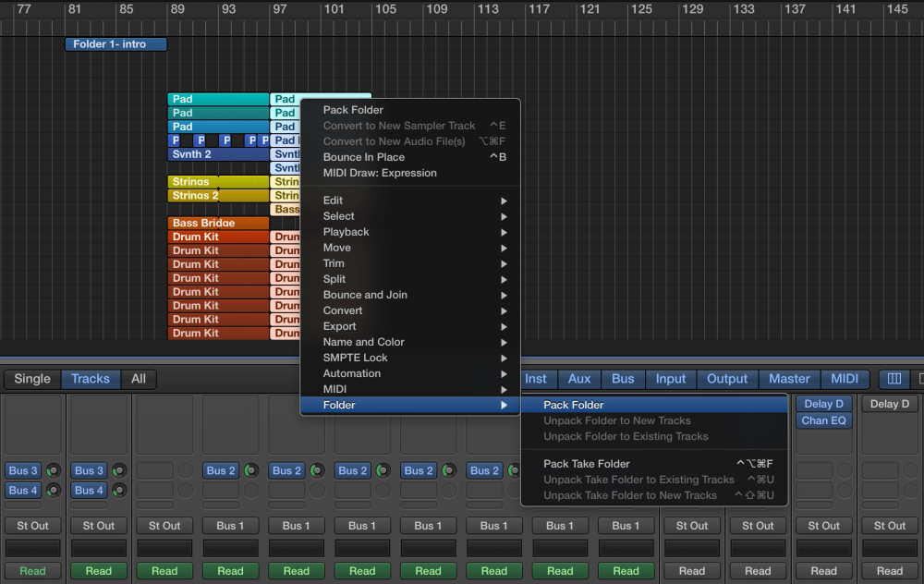Open a Bus 1 output slot dropdown
This screenshot has height=584, width=924.
[x=230, y=525]
